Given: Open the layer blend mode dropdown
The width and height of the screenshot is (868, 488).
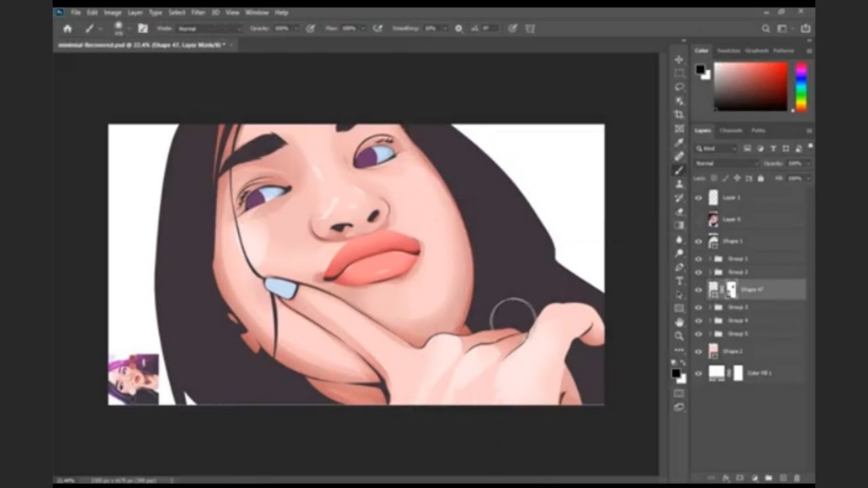Looking at the screenshot, I should [x=726, y=163].
